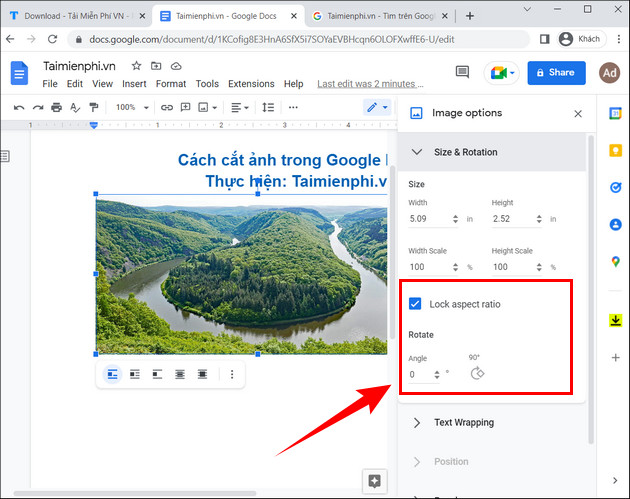
Task: Open Contacts side panel
Action: pos(615,224)
